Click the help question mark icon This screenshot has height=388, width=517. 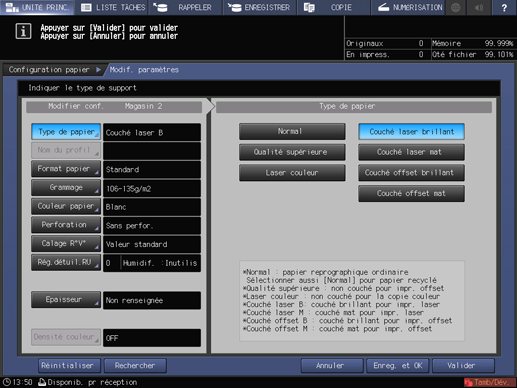click(504, 7)
